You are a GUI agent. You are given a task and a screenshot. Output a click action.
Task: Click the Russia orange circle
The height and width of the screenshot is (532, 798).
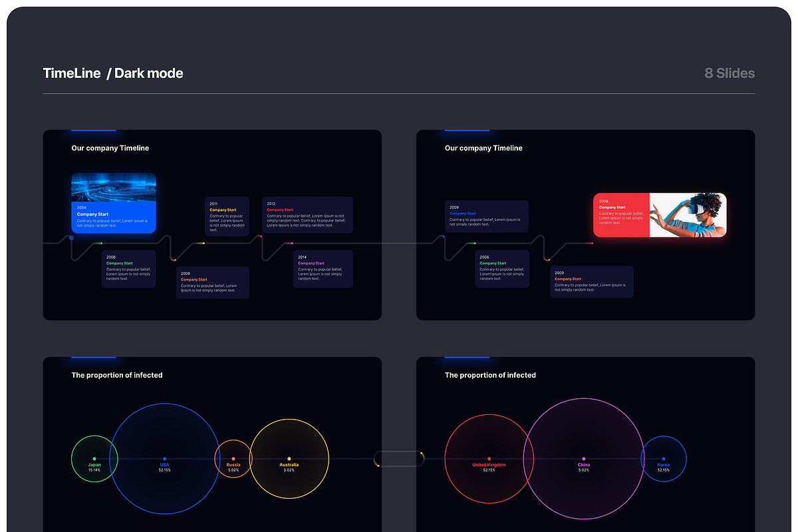[233, 459]
